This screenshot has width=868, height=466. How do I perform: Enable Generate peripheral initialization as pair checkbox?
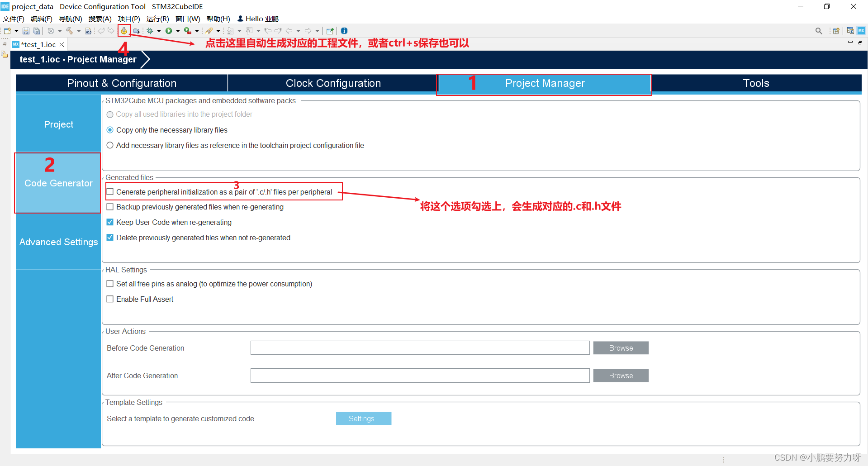(110, 192)
